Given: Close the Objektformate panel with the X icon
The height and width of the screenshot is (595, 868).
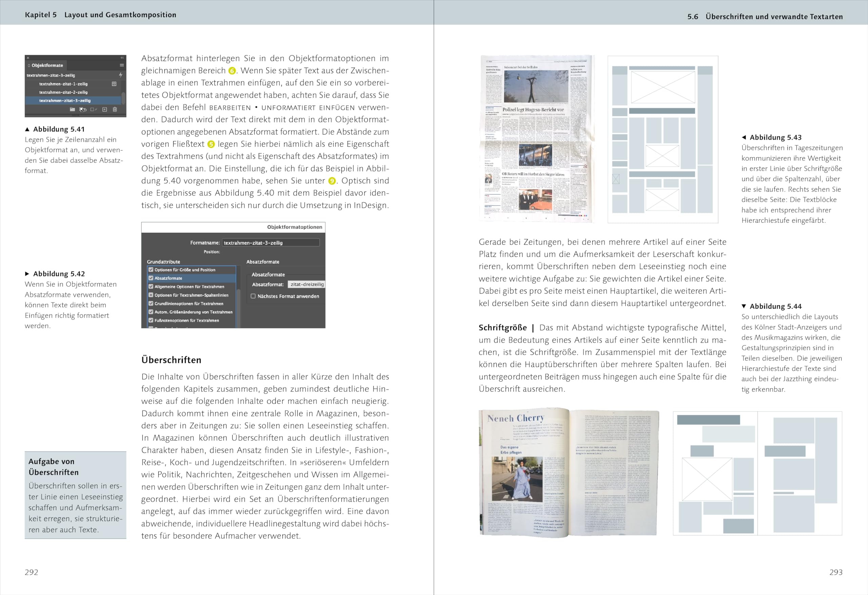Looking at the screenshot, I should pos(28,58).
